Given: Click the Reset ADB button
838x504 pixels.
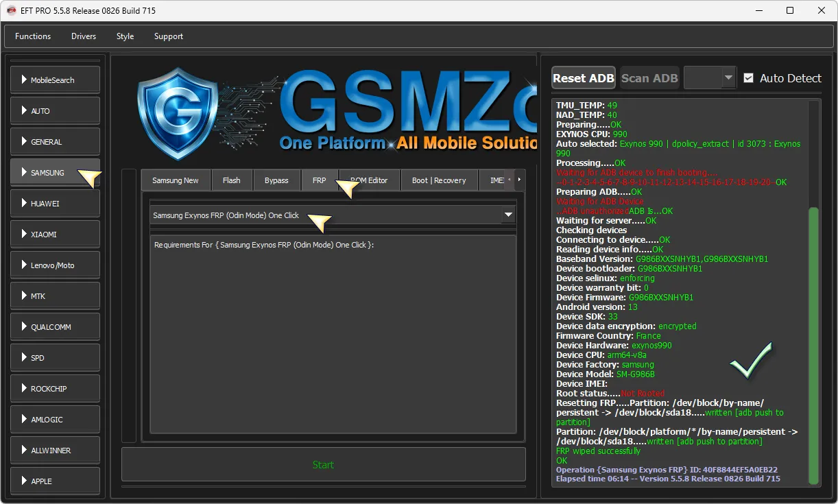Looking at the screenshot, I should [x=584, y=78].
